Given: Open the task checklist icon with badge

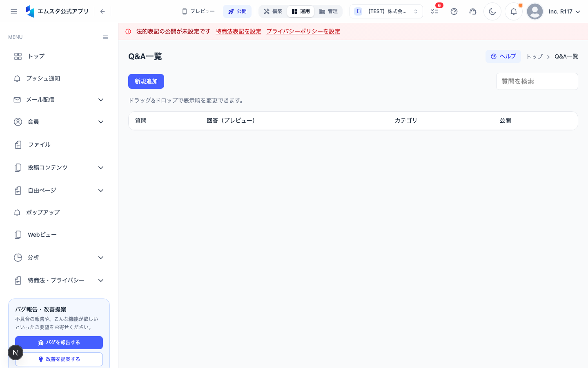Looking at the screenshot, I should (x=434, y=11).
